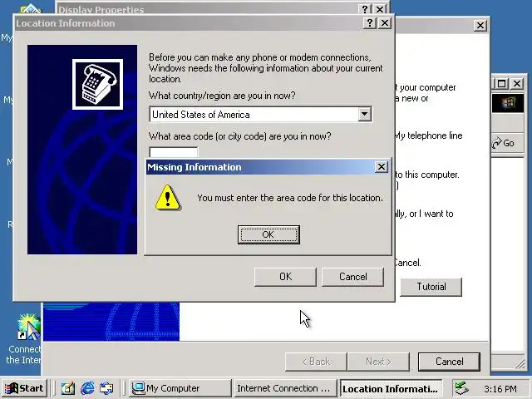This screenshot has width=532, height=399.
Task: Click the yellow warning exclamation icon
Action: pos(168,198)
